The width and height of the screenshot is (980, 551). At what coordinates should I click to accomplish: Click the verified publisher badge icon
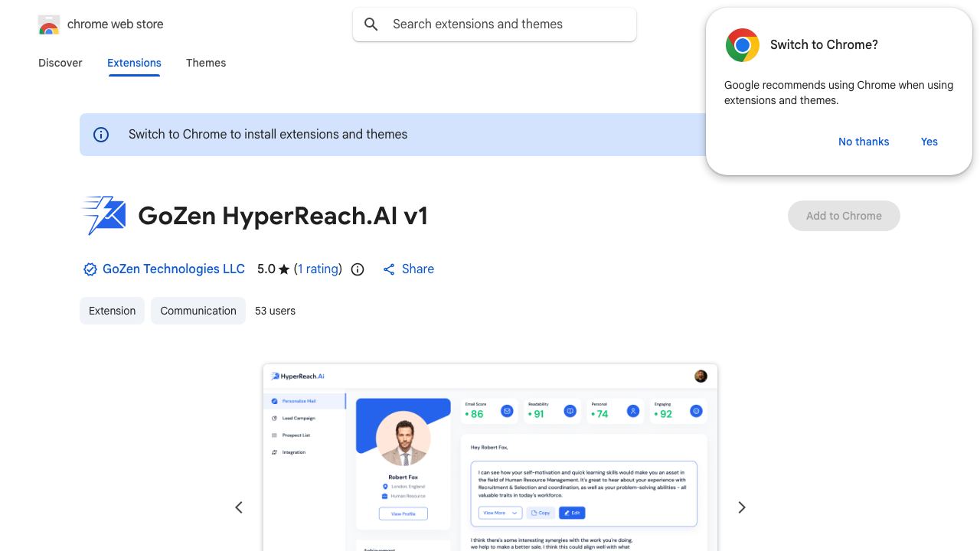click(x=90, y=269)
